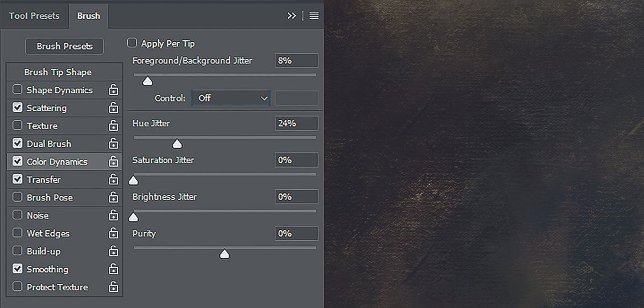Image resolution: width=644 pixels, height=308 pixels.
Task: Select the Brush tab
Action: tap(89, 16)
